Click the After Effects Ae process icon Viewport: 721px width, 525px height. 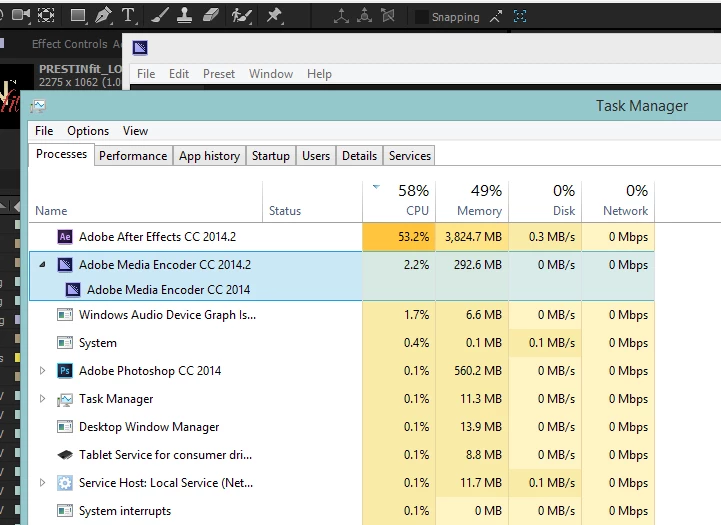click(x=65, y=237)
